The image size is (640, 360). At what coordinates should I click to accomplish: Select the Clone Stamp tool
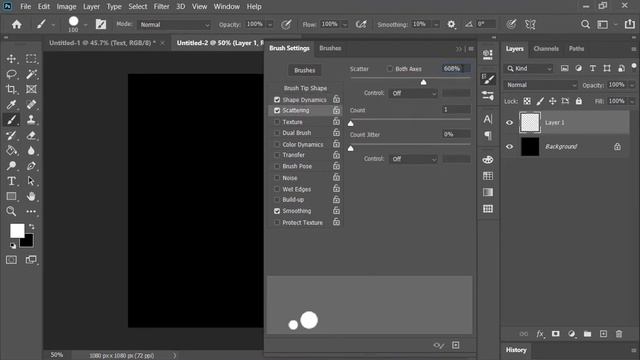pyautogui.click(x=31, y=120)
